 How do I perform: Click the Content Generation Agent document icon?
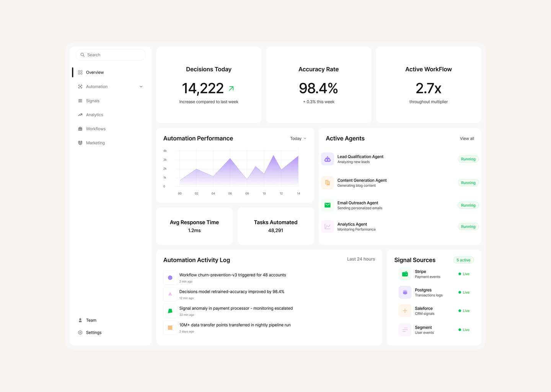point(328,183)
